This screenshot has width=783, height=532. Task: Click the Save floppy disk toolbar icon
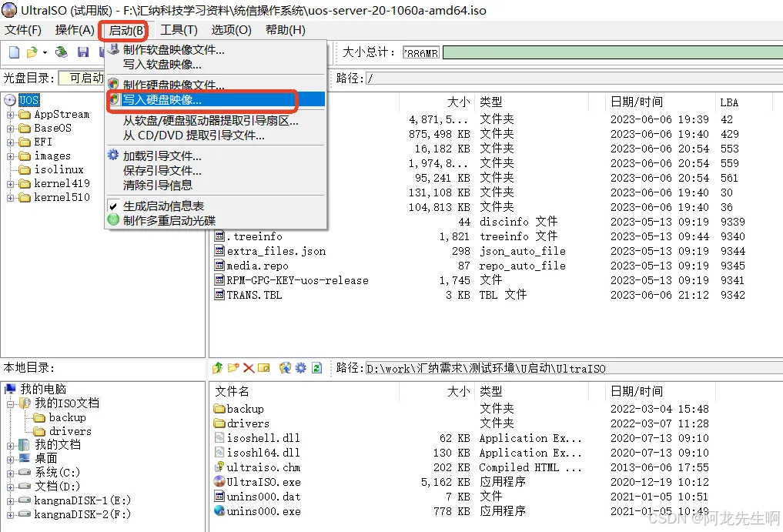point(83,52)
